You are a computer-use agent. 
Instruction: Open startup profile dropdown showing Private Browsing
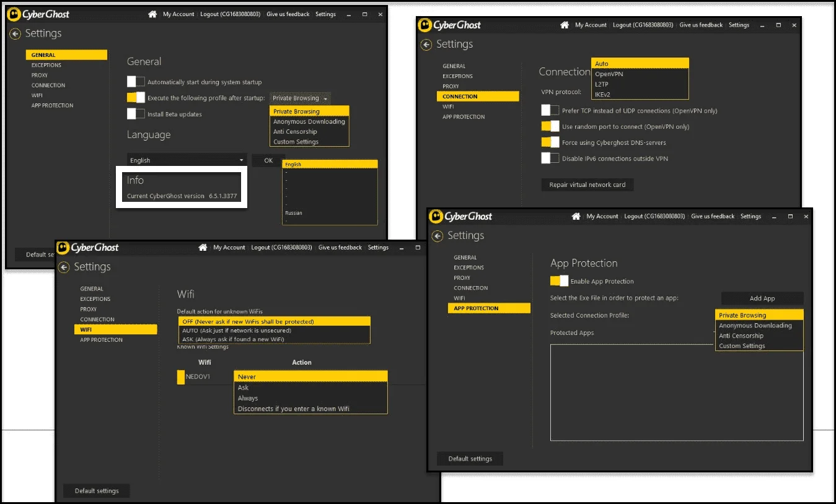301,98
